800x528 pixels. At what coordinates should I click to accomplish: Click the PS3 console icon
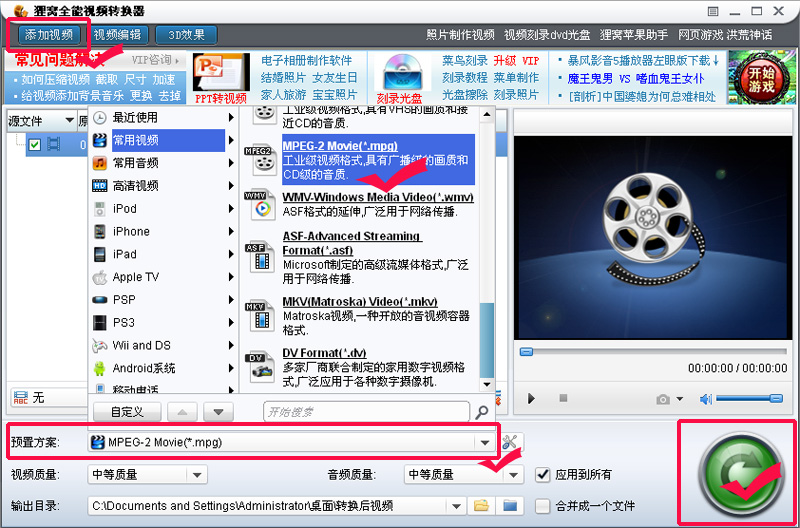coord(99,322)
